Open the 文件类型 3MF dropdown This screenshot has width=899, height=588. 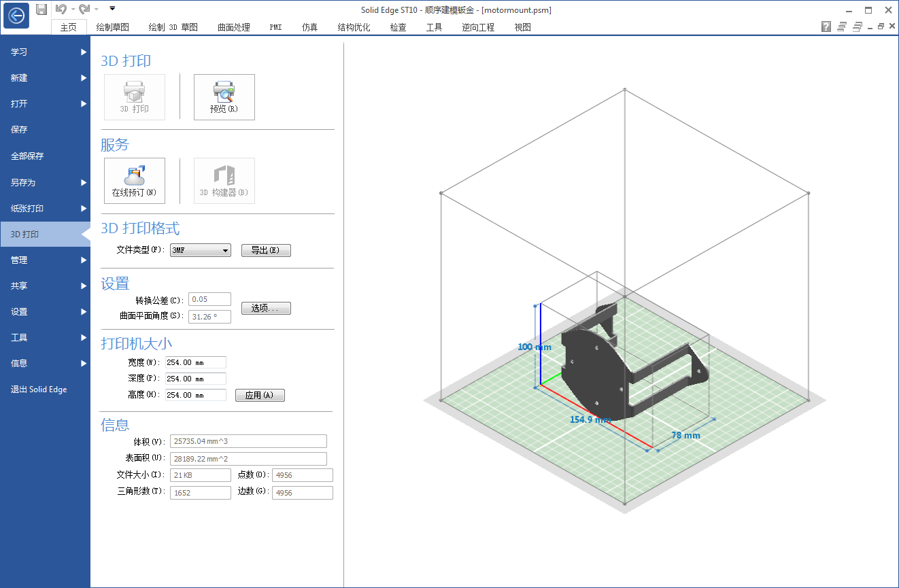201,250
